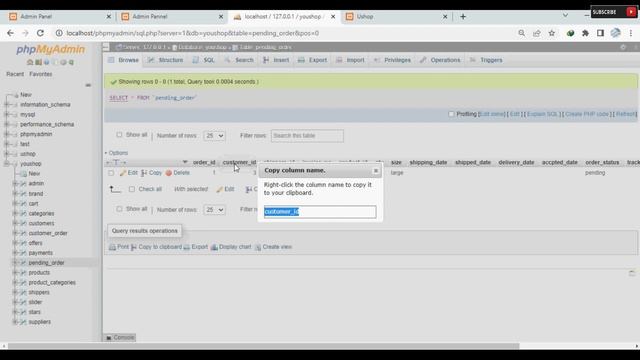Check the top Show all checkbox
This screenshot has height=360, width=640.
(119, 135)
